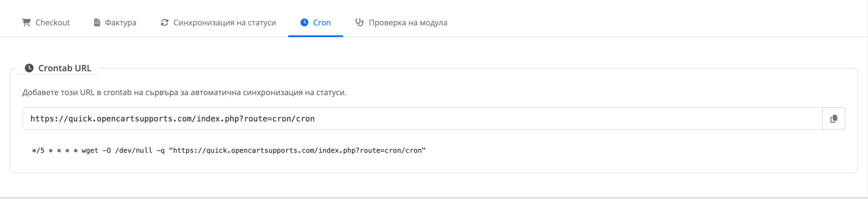
Task: Click the shopping cart icon
Action: [x=26, y=22]
